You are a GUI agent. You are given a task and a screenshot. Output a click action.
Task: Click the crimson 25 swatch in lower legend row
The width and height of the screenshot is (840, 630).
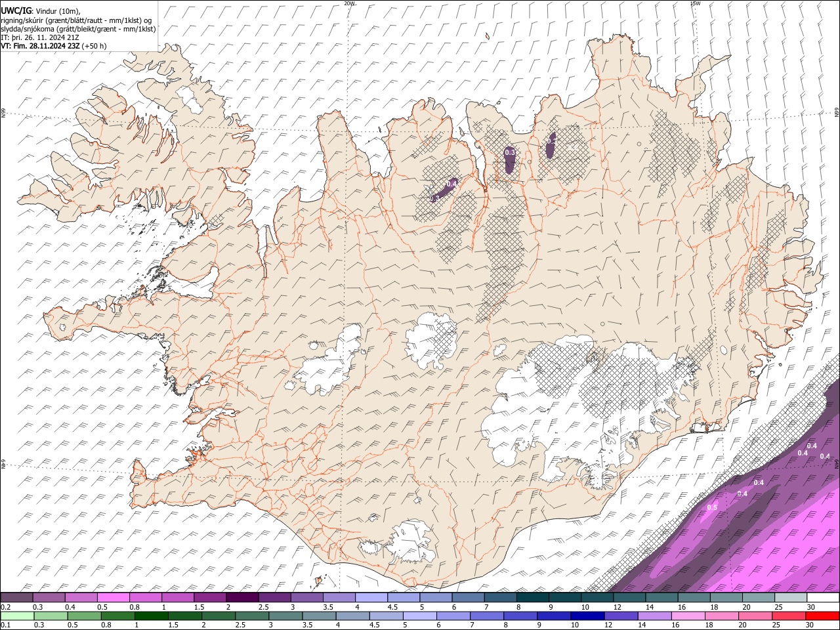pyautogui.click(x=789, y=616)
